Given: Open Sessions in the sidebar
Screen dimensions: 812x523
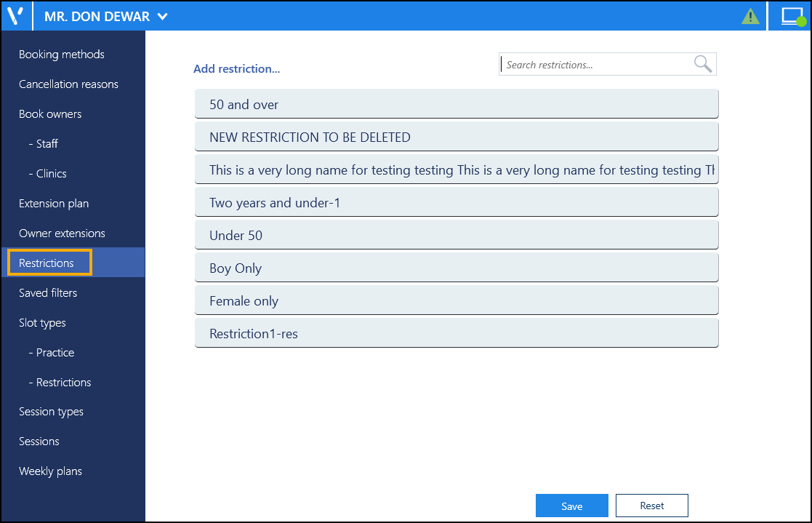Looking at the screenshot, I should [x=39, y=442].
